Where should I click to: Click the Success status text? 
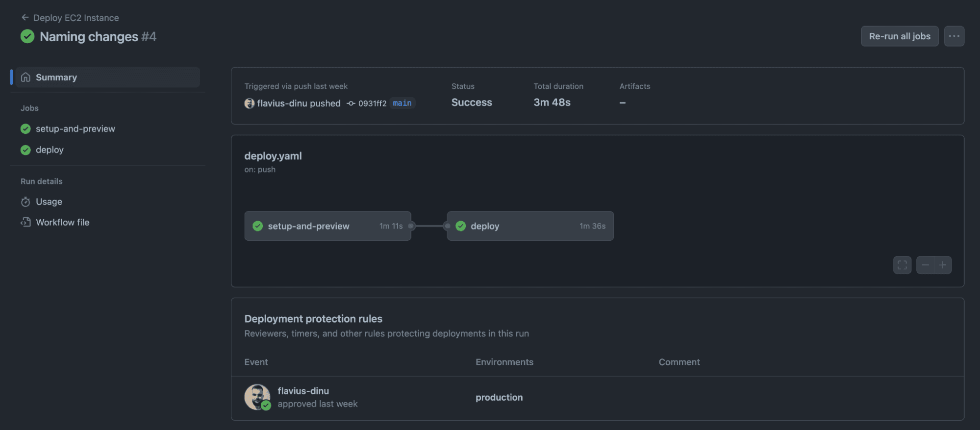tap(472, 102)
